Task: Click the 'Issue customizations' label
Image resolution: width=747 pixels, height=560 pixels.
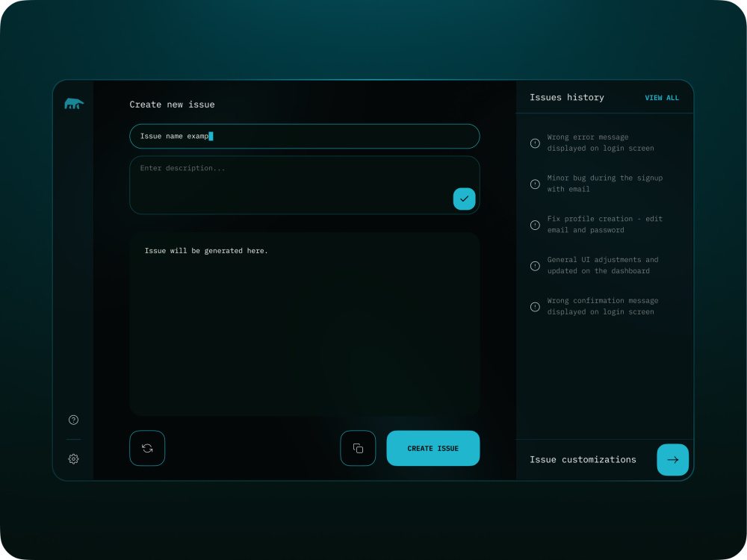Action: [x=583, y=459]
